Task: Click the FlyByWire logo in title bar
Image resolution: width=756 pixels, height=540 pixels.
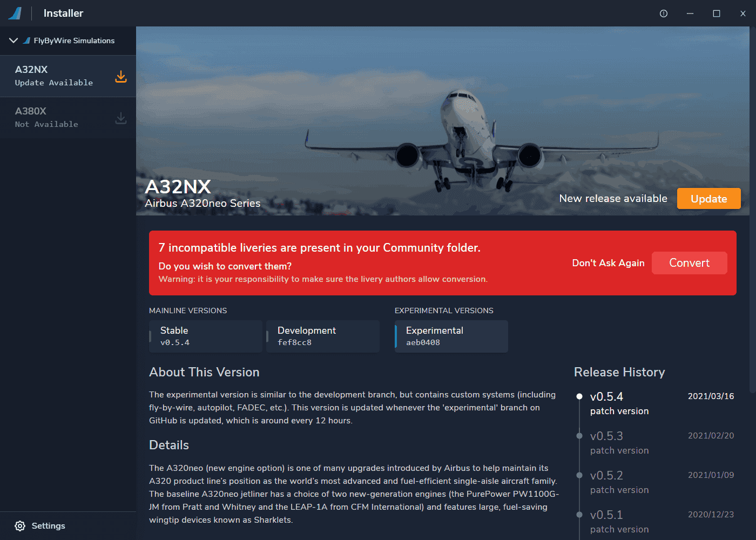Action: tap(15, 13)
